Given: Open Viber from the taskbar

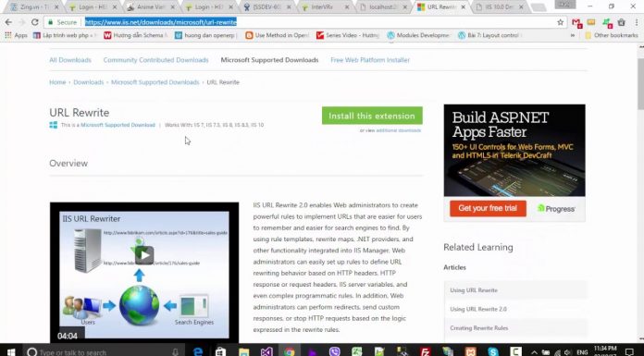Looking at the screenshot, I should (335, 351).
